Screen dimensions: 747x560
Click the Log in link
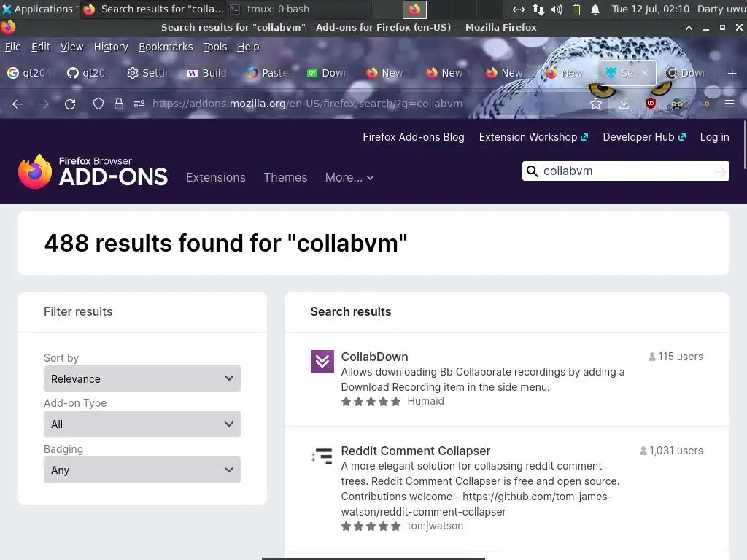(715, 137)
